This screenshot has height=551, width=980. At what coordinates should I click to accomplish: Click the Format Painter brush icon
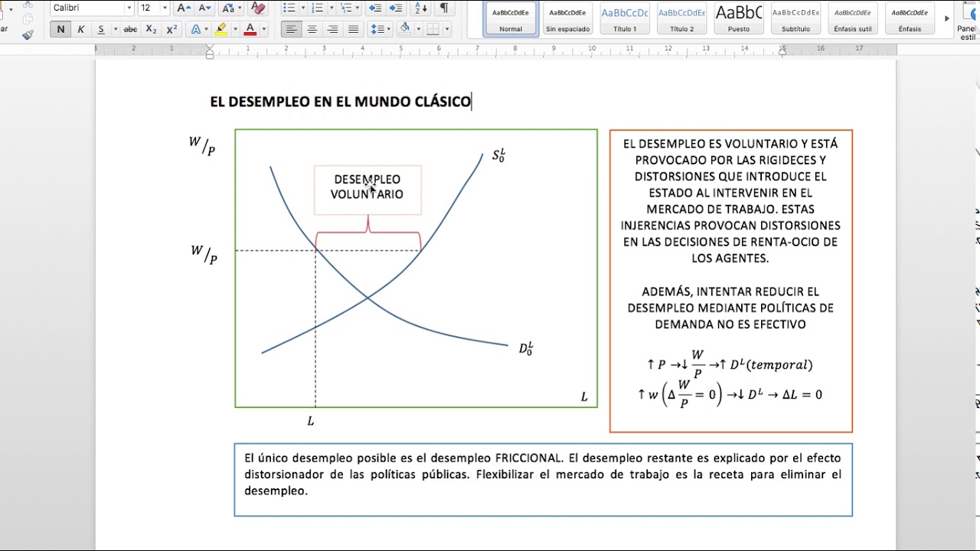click(x=28, y=34)
